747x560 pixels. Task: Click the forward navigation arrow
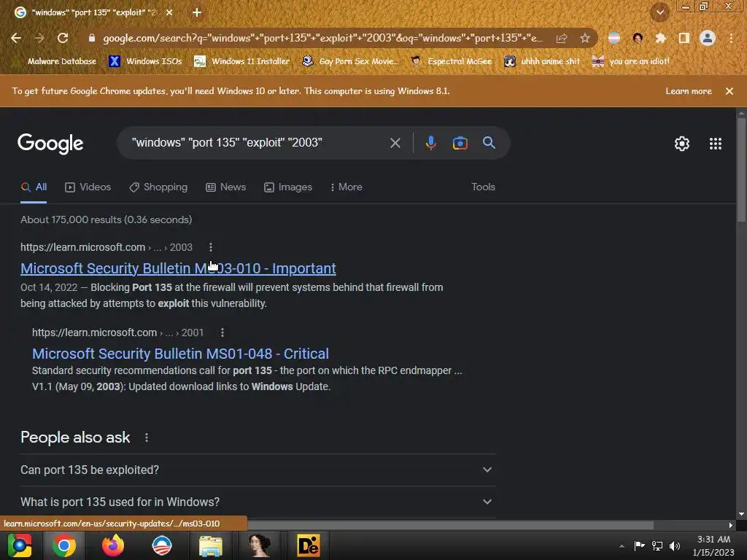(x=39, y=38)
